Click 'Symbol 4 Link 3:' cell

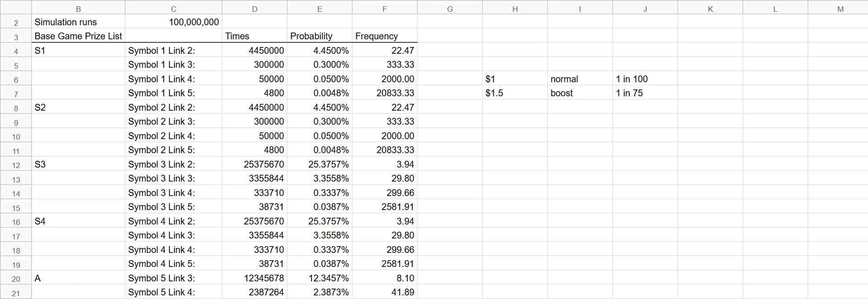coord(174,235)
